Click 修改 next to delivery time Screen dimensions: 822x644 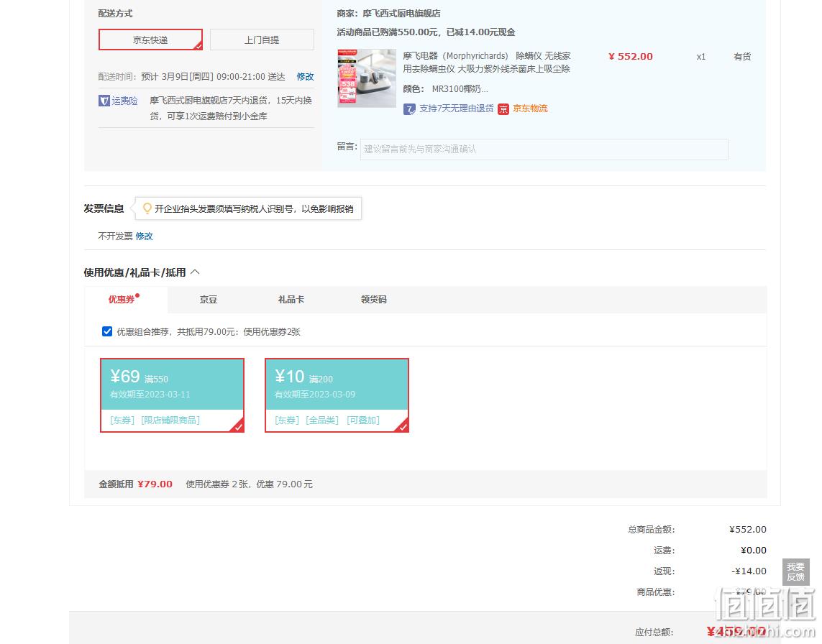(305, 76)
